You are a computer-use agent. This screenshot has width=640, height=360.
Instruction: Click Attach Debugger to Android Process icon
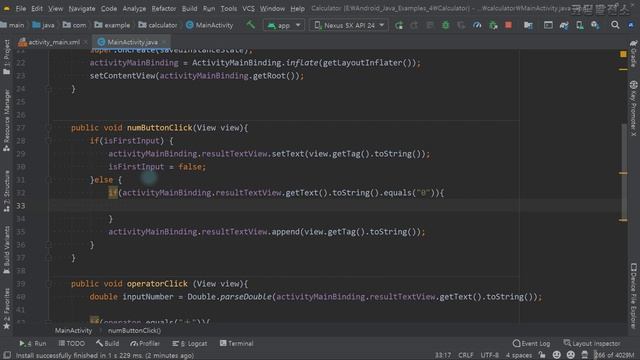(493, 25)
